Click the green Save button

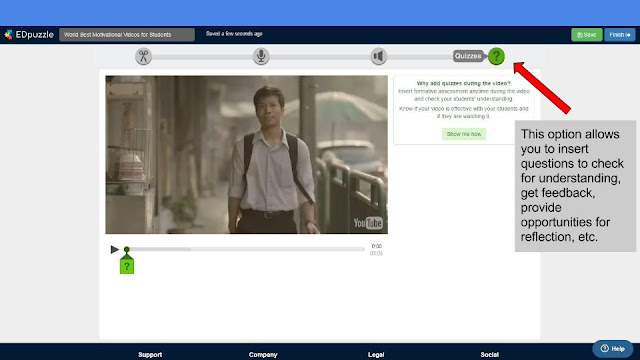pyautogui.click(x=587, y=35)
